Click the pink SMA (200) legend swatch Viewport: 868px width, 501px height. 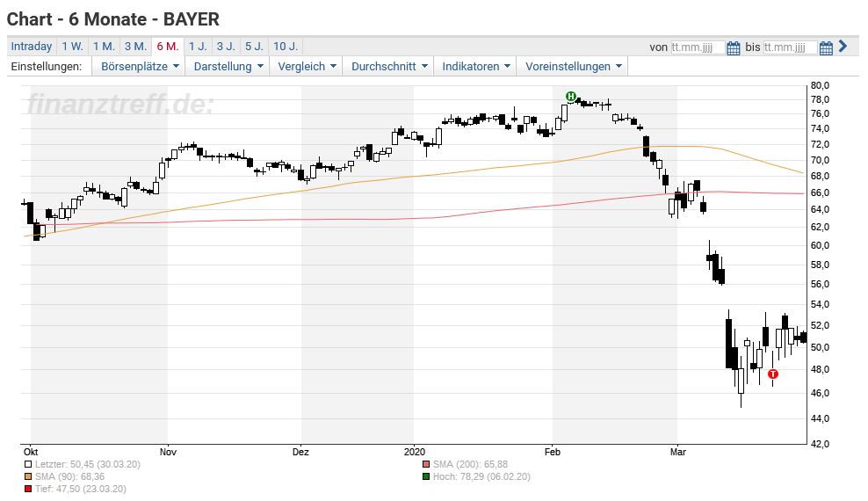pos(426,464)
